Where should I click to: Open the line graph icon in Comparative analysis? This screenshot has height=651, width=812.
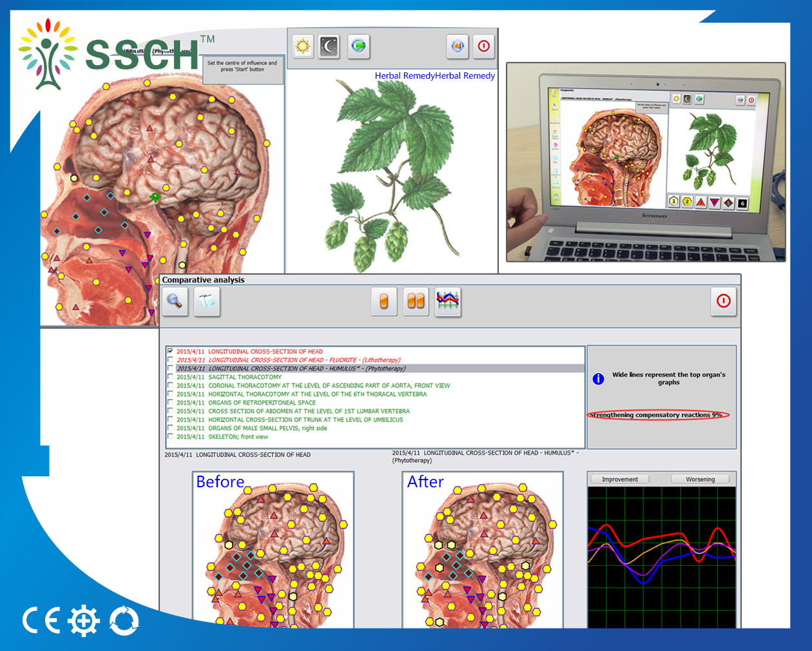click(448, 301)
